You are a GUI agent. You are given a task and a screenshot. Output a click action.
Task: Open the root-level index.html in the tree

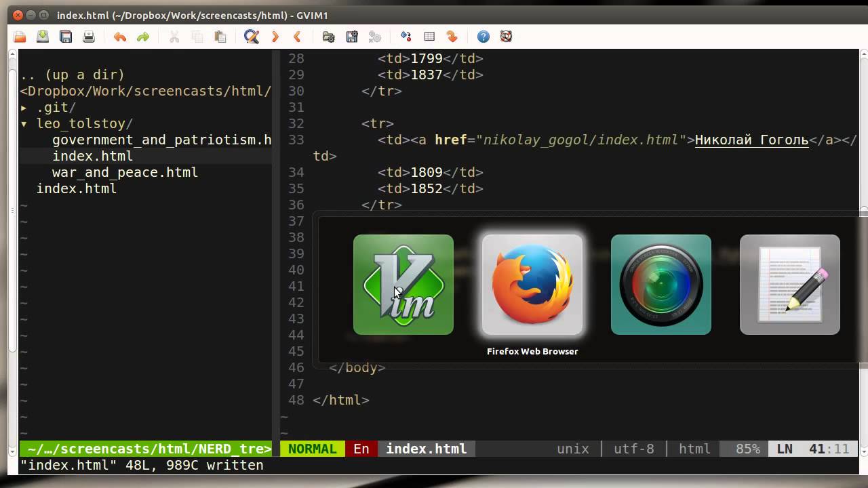tap(76, 189)
